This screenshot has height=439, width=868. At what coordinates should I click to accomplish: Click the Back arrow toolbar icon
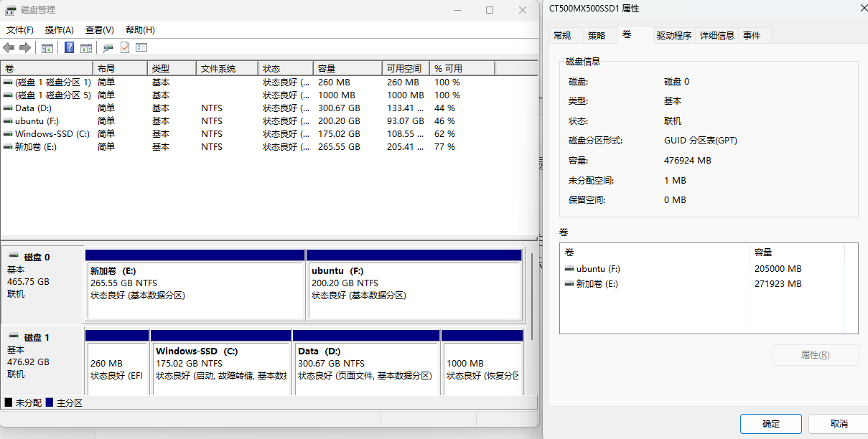pyautogui.click(x=9, y=47)
